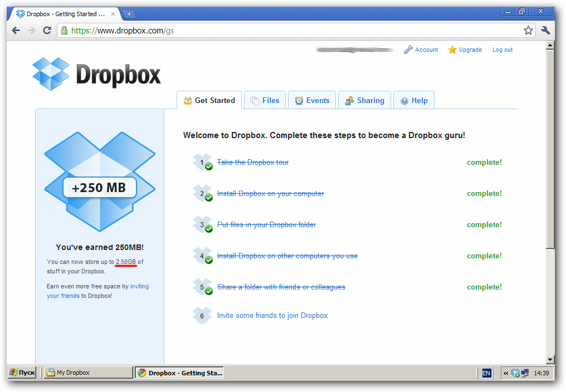Open the Help tab
The height and width of the screenshot is (392, 566).
tap(414, 100)
